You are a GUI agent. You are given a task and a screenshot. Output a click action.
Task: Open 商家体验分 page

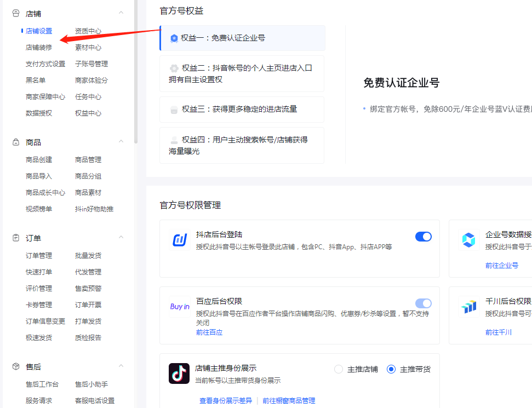[91, 80]
